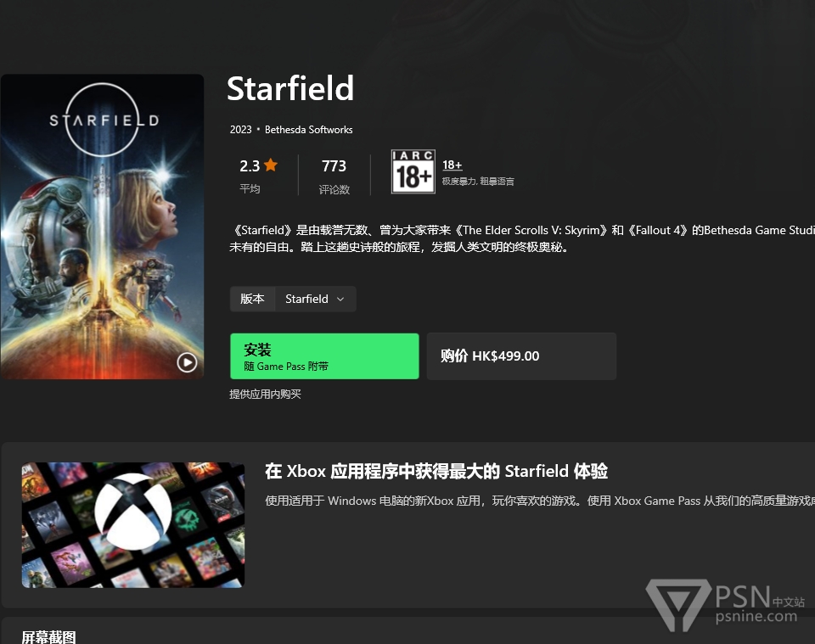
Task: Click the IARC 18+ rating badge
Action: (x=413, y=171)
